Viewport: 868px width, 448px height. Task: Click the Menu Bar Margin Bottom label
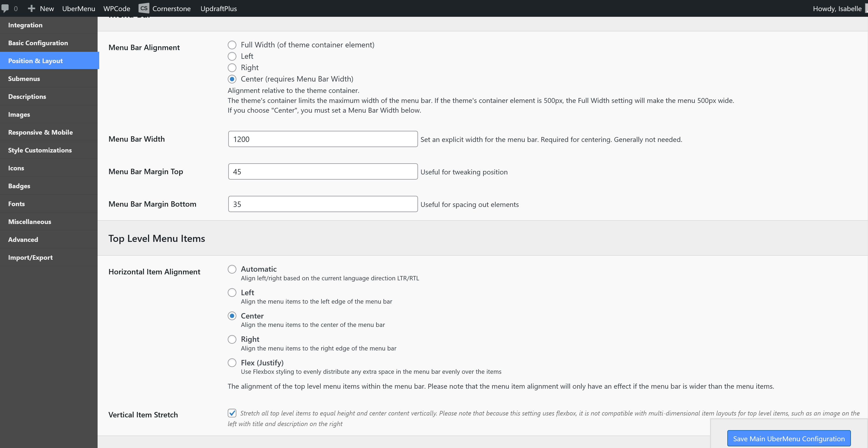152,204
